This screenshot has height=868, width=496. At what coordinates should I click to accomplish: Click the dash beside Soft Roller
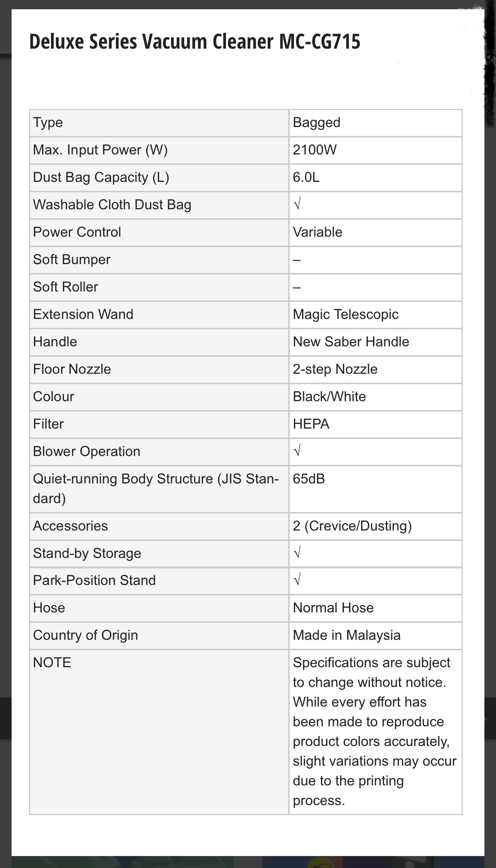(x=297, y=287)
